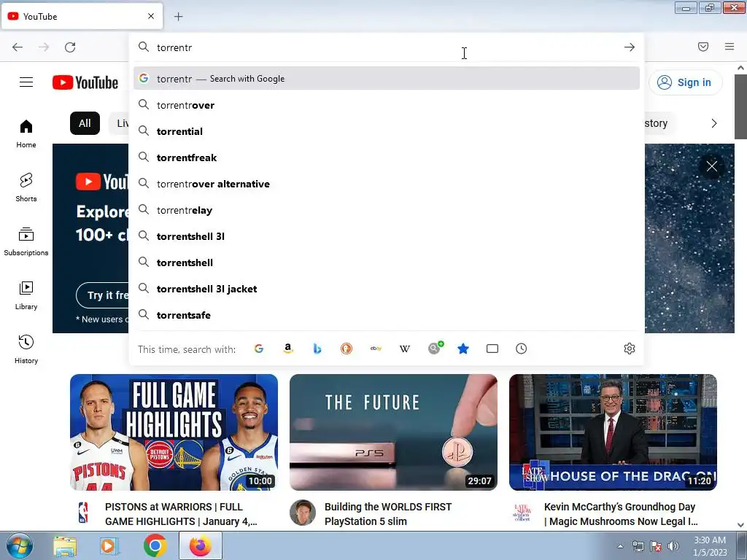Open the Late Show video thumbnail
747x560 pixels.
click(613, 432)
